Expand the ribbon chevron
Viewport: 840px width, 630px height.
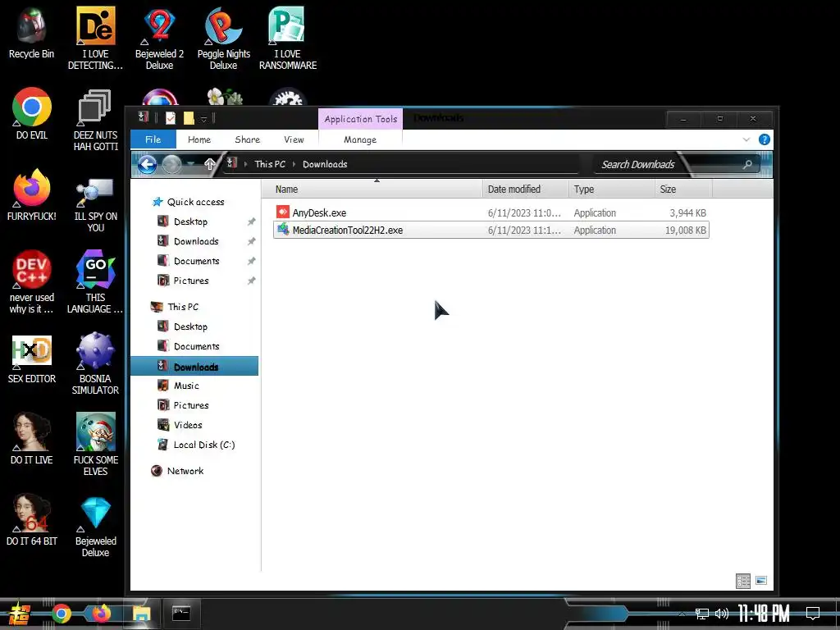click(746, 139)
